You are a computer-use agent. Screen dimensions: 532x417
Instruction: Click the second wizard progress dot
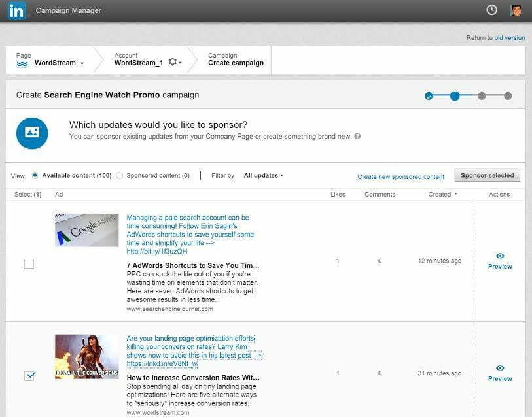click(x=455, y=95)
